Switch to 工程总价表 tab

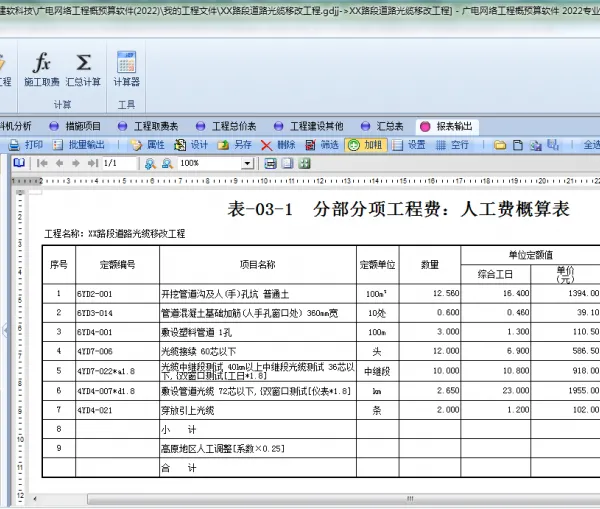(x=226, y=126)
